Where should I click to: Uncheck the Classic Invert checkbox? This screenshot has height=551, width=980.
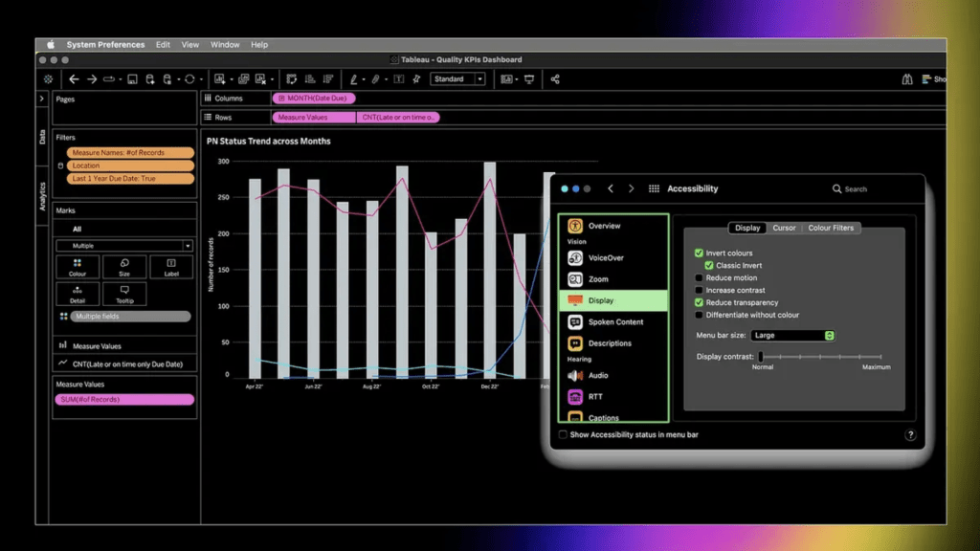pos(709,266)
